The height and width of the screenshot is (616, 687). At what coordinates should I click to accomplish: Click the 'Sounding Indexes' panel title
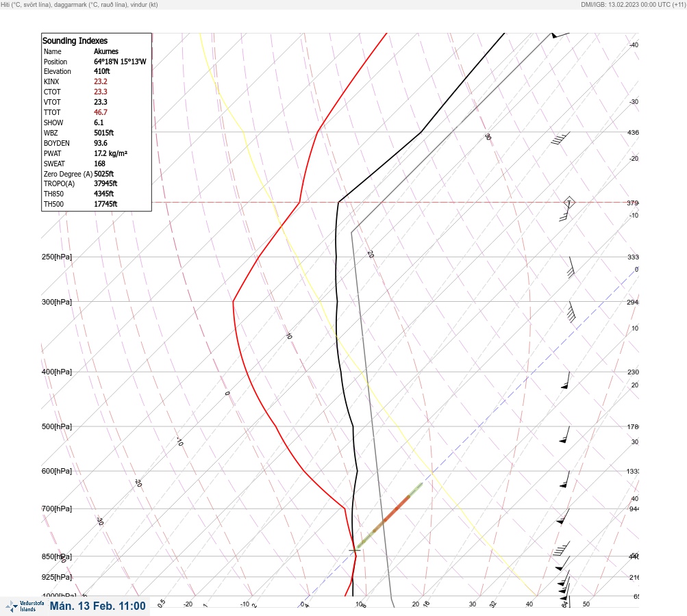(75, 40)
